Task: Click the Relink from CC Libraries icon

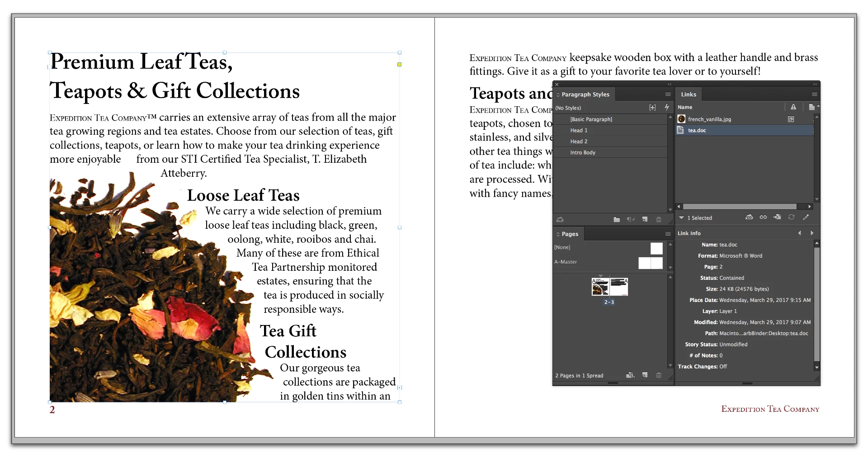Action: [749, 217]
